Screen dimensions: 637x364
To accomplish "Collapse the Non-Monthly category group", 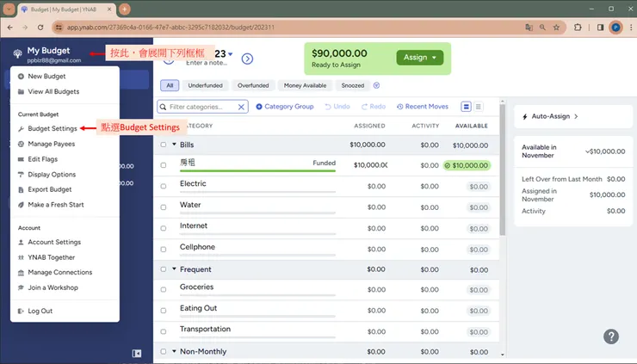I will click(x=174, y=351).
